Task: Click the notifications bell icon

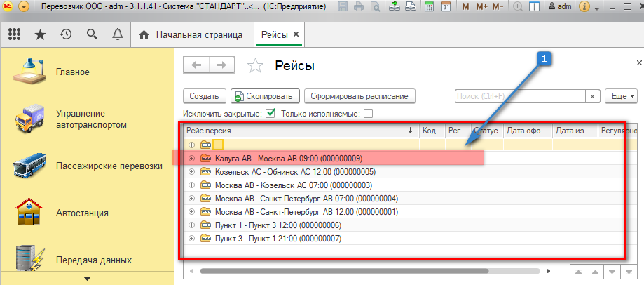Action: pyautogui.click(x=117, y=34)
